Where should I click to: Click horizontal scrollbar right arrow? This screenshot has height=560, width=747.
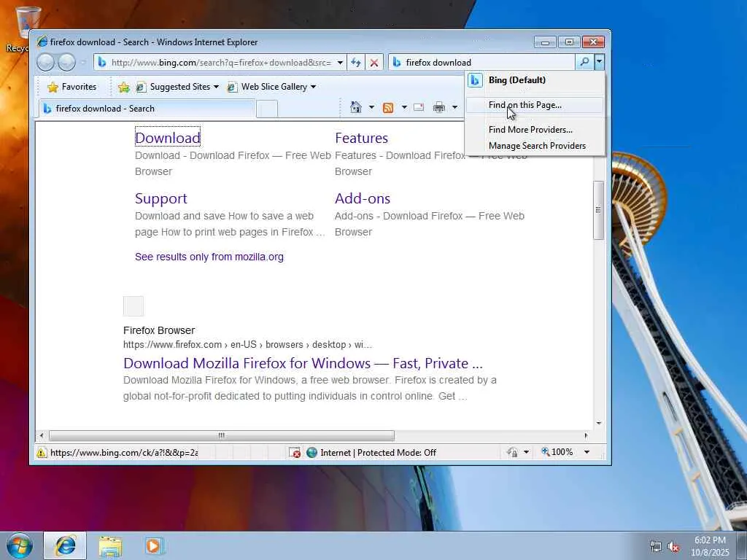(x=586, y=435)
